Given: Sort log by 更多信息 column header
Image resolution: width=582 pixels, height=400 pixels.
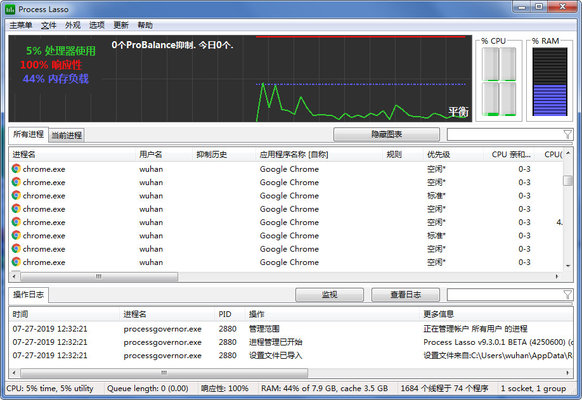Looking at the screenshot, I should coord(496,314).
